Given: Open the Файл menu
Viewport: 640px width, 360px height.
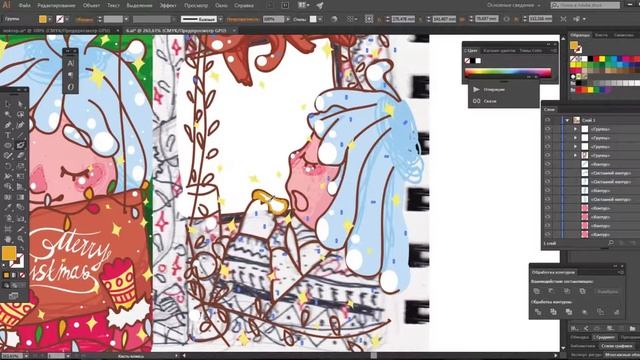Looking at the screenshot, I should tap(24, 6).
